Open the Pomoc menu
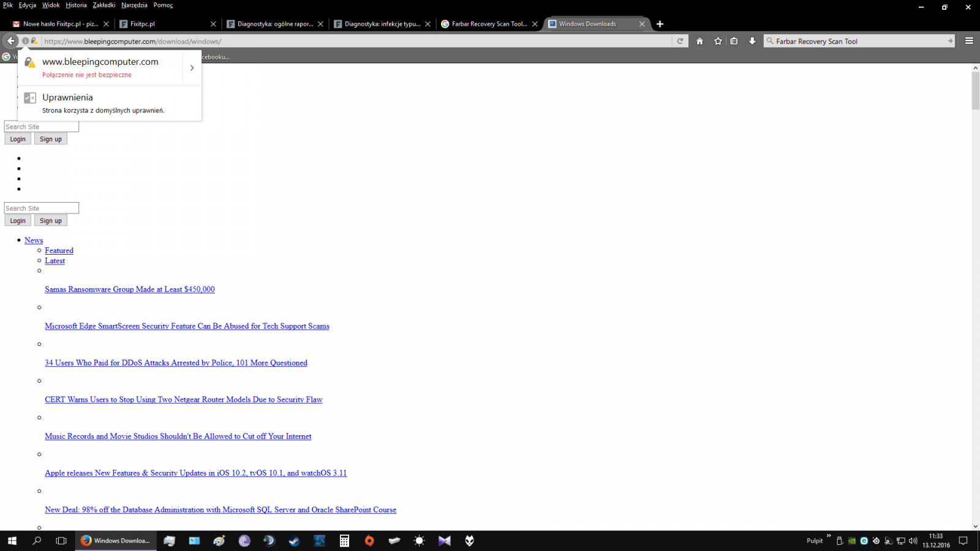This screenshot has height=551, width=980. point(163,5)
